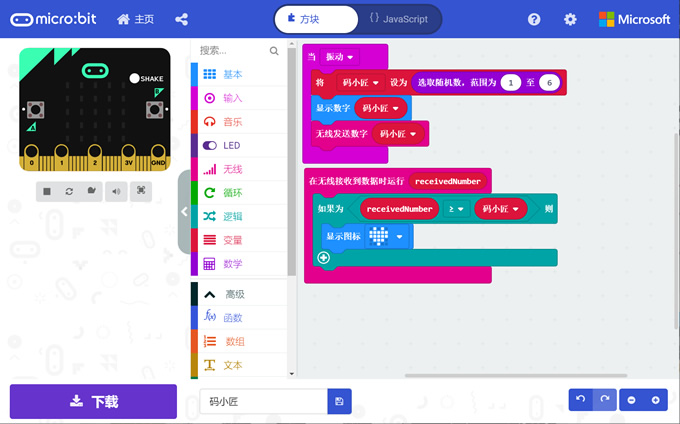Click the toolbox scroll down arrow
The image size is (680, 424).
[291, 373]
